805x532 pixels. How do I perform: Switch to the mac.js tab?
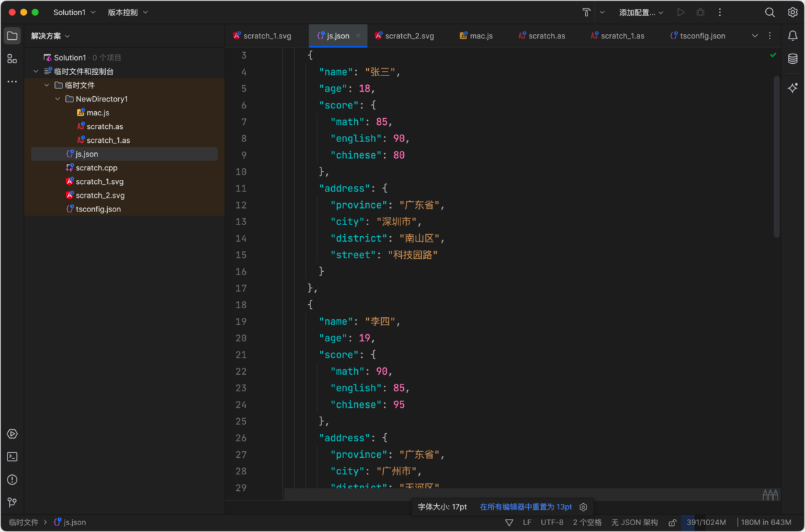(x=476, y=36)
